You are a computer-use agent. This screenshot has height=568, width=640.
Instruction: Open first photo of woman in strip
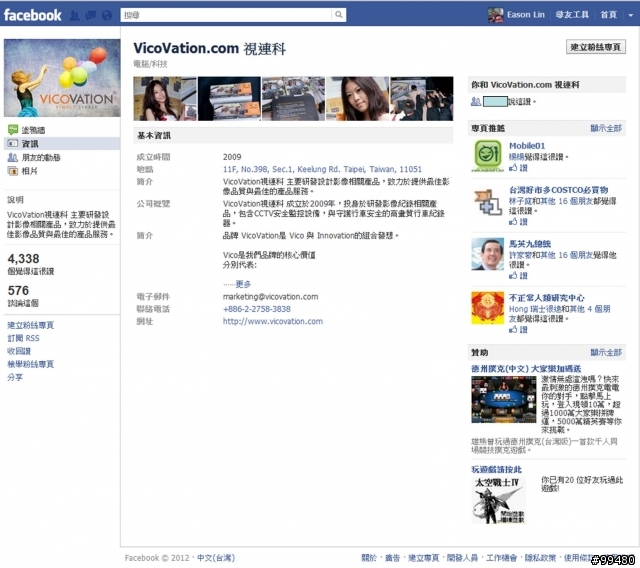pyautogui.click(x=165, y=99)
